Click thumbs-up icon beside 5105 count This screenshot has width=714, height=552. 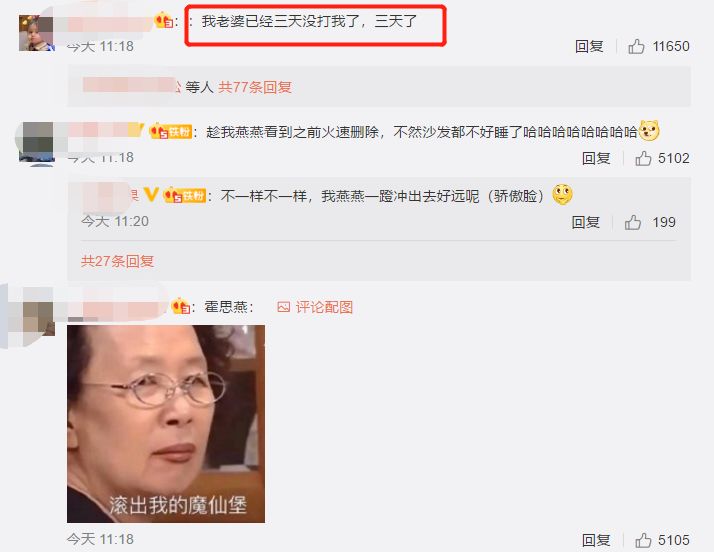[643, 540]
